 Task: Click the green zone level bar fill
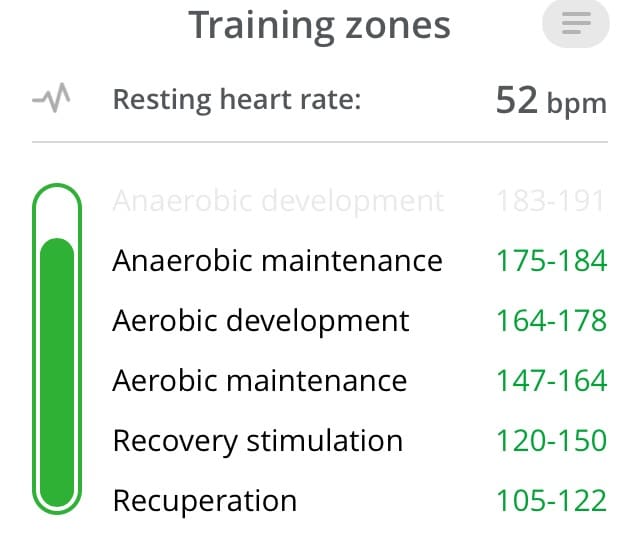57,370
